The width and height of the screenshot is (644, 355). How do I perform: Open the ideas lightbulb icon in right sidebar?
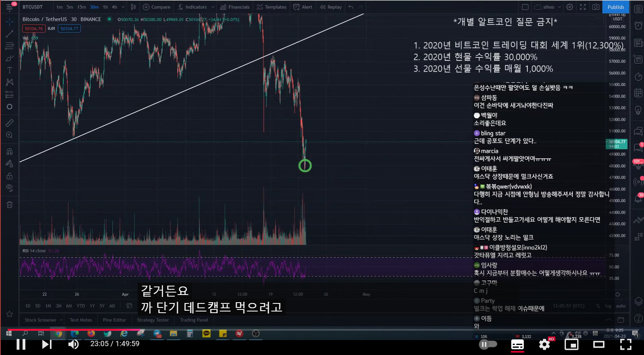coord(638,110)
